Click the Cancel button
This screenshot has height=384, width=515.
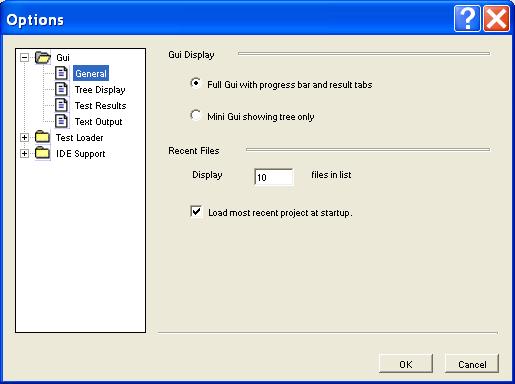pyautogui.click(x=472, y=364)
